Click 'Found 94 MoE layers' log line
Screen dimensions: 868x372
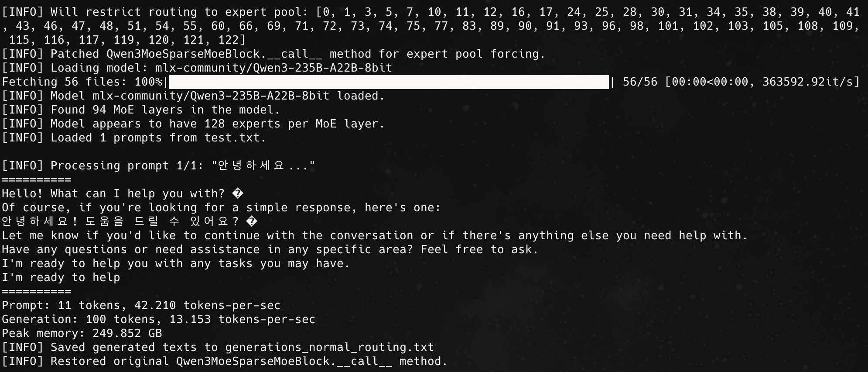coord(141,110)
